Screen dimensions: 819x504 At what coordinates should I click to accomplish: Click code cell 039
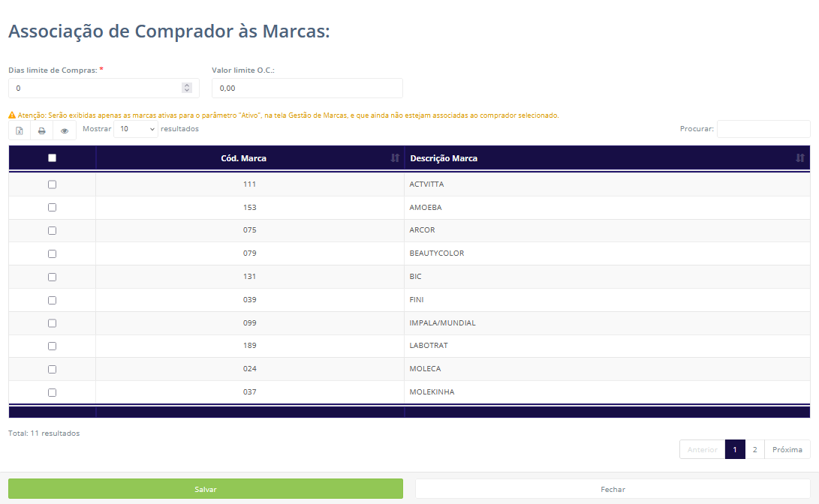pyautogui.click(x=250, y=299)
